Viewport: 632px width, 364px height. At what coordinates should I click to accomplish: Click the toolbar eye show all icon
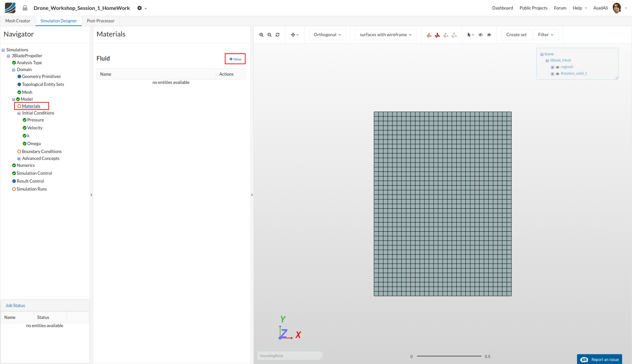(489, 35)
